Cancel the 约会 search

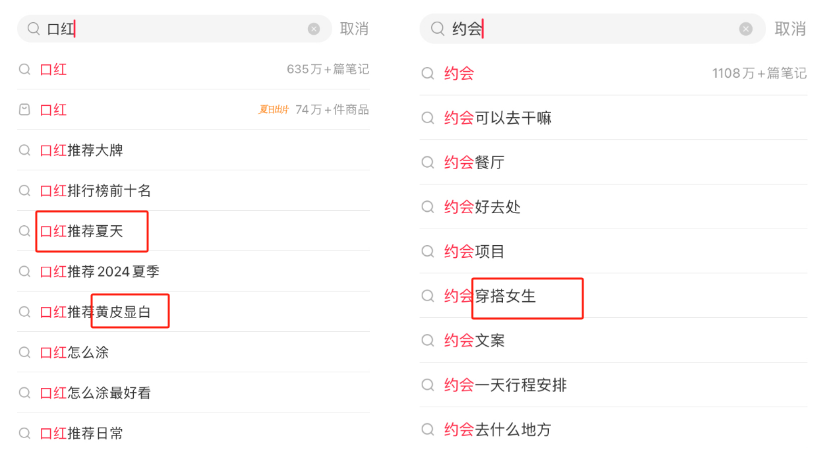coord(790,29)
